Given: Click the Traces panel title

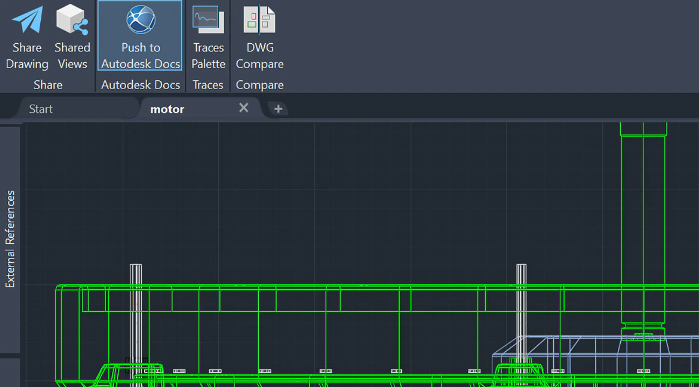Looking at the screenshot, I should point(208,85).
